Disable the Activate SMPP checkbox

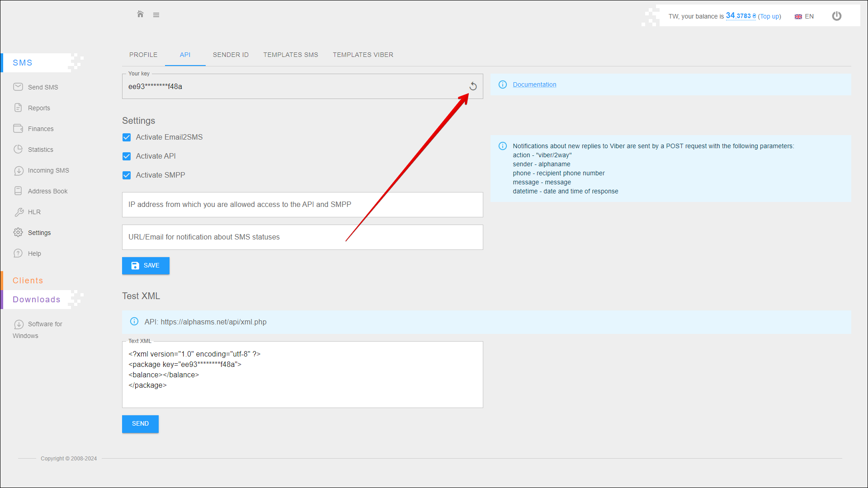click(x=127, y=175)
